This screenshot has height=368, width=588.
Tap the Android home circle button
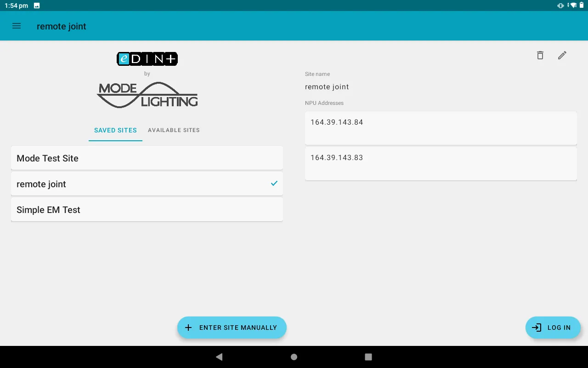point(294,357)
